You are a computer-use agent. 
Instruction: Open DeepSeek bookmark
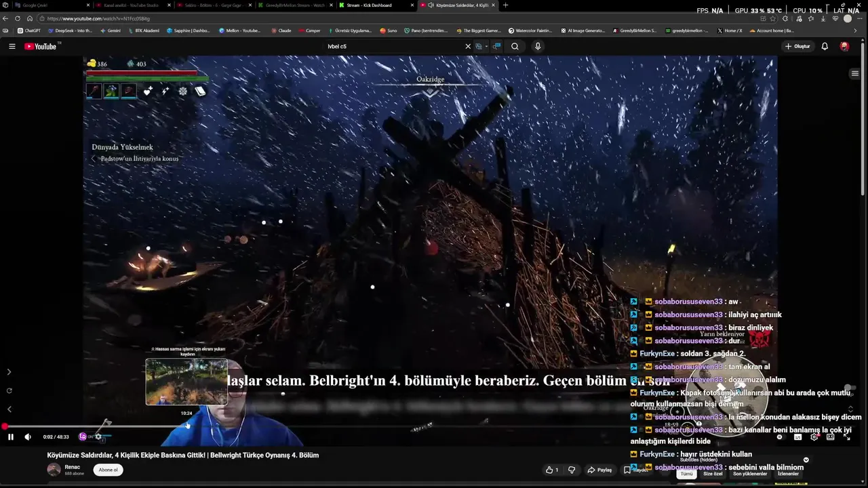[71, 30]
